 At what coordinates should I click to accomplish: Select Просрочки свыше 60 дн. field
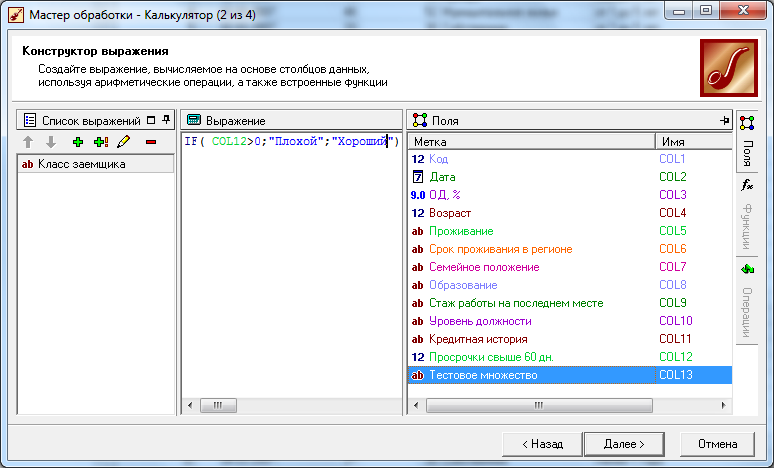570,357
